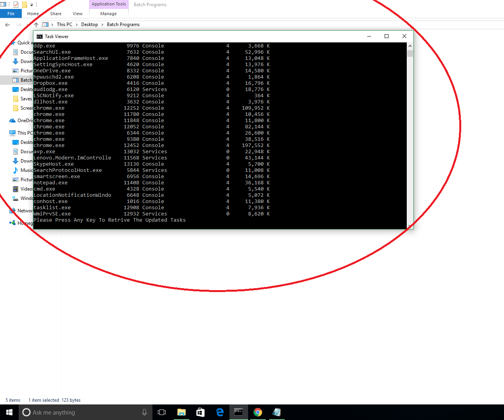
Task: Select the Screenshots folder in sidebar
Action: pyautogui.click(x=23, y=108)
